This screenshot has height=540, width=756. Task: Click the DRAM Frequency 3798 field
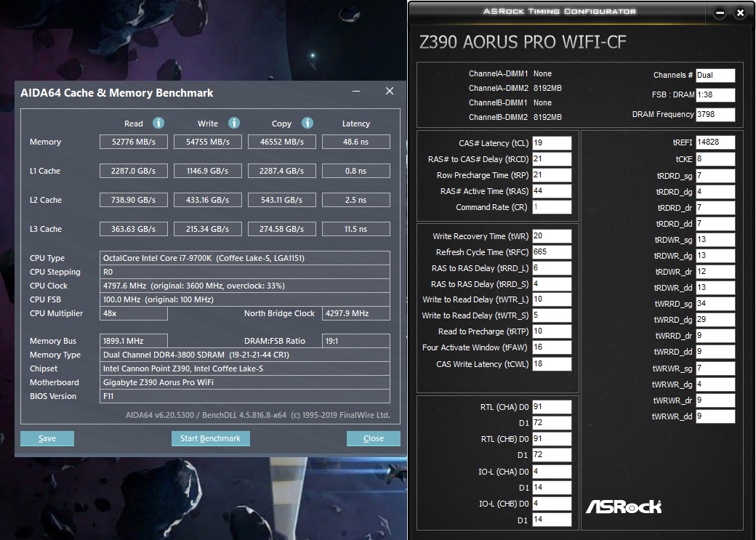point(715,114)
